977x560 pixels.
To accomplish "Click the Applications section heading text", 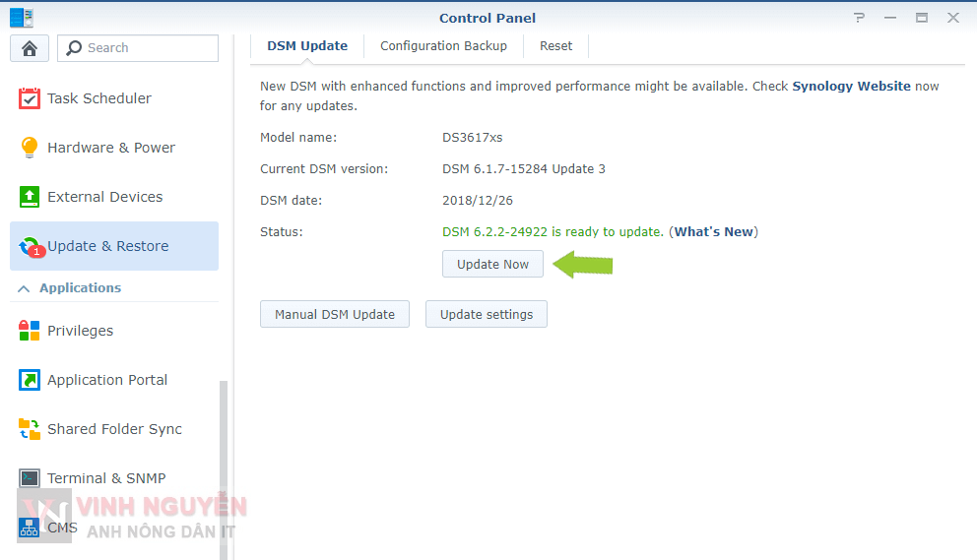I will click(x=81, y=287).
